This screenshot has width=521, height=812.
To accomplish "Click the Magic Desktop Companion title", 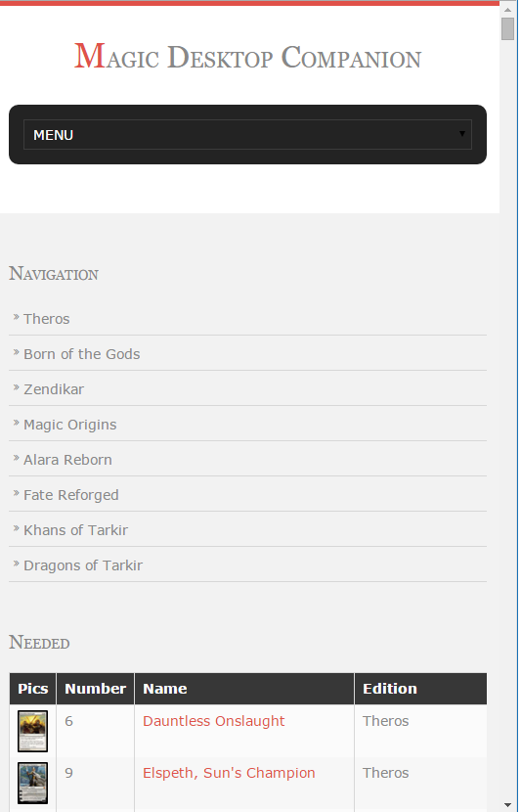I will coord(248,57).
